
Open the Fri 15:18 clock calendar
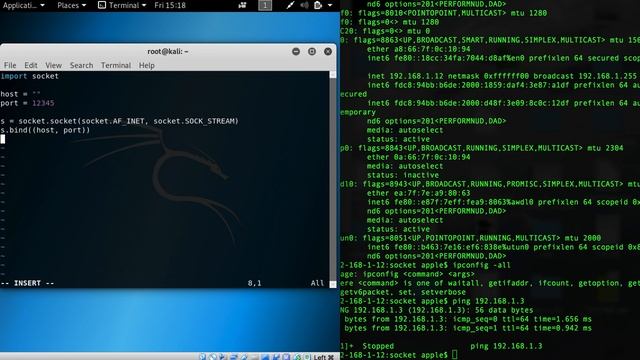pyautogui.click(x=170, y=5)
